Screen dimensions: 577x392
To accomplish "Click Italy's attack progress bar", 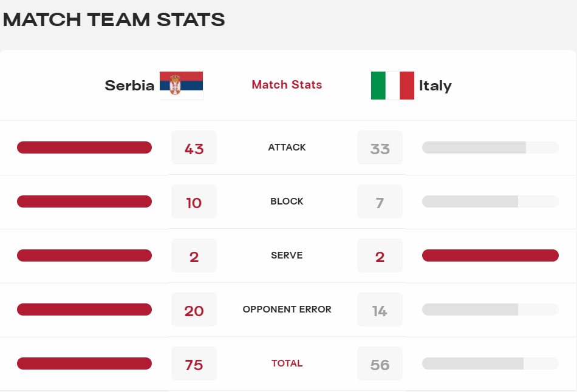I will [490, 147].
